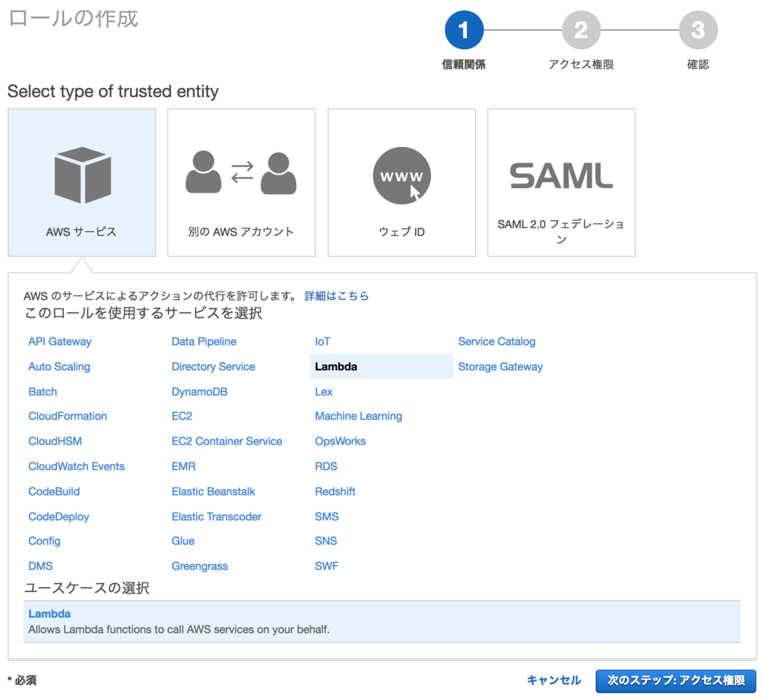Select CloudFormation service
The height and width of the screenshot is (700, 764).
pos(68,416)
